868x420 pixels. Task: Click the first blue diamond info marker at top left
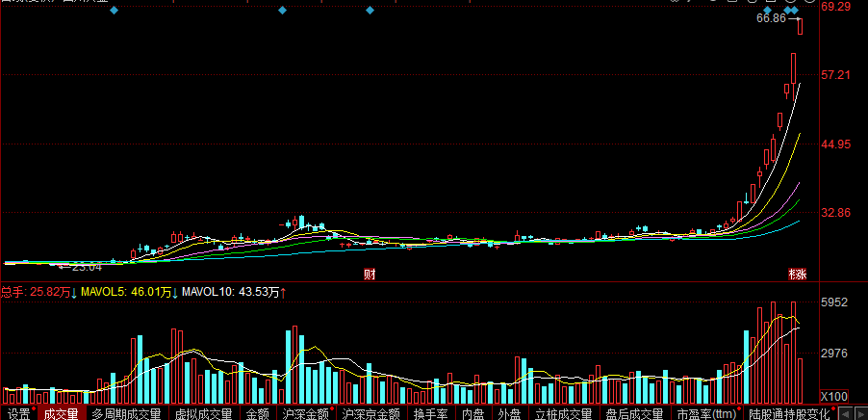(x=115, y=10)
